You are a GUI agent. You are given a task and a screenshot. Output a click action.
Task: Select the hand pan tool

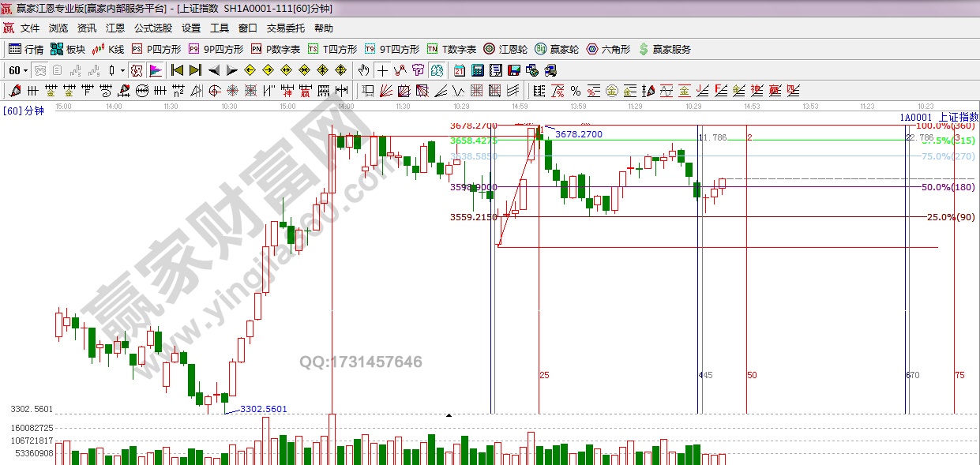(363, 70)
